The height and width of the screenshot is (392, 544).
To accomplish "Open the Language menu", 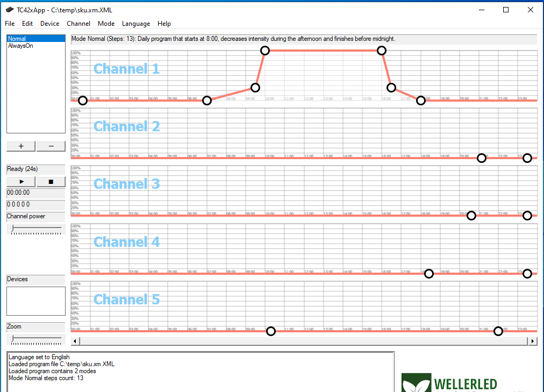I will (136, 24).
